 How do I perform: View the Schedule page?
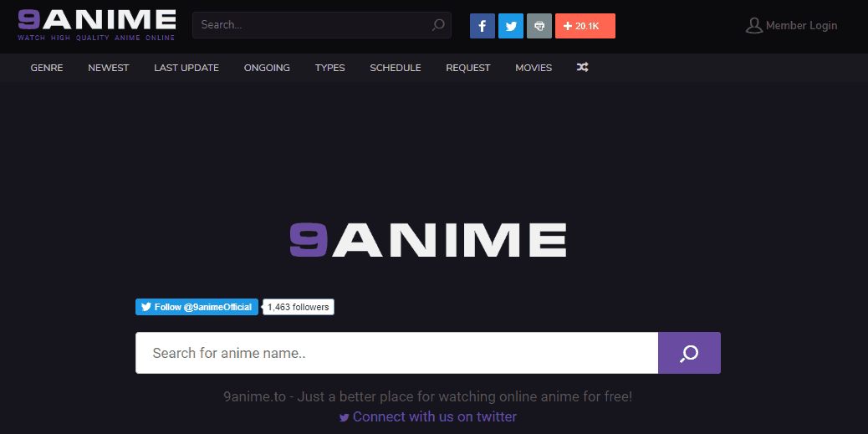(396, 68)
